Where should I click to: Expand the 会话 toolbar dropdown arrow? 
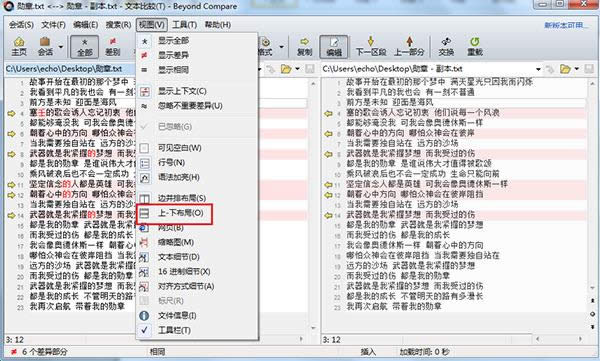coord(61,47)
